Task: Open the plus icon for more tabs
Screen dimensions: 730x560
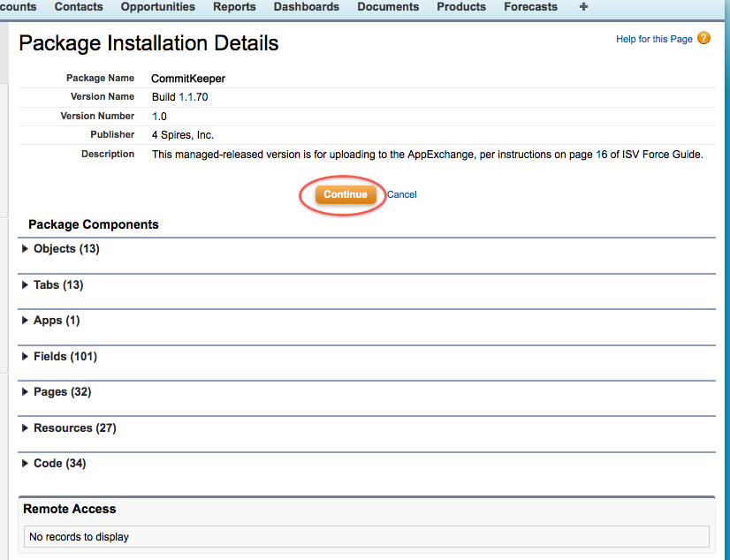Action: [x=582, y=7]
